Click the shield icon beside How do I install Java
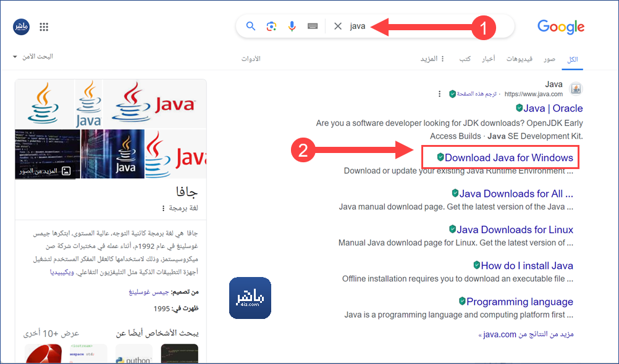Screen dimensions: 619x364 (476, 265)
